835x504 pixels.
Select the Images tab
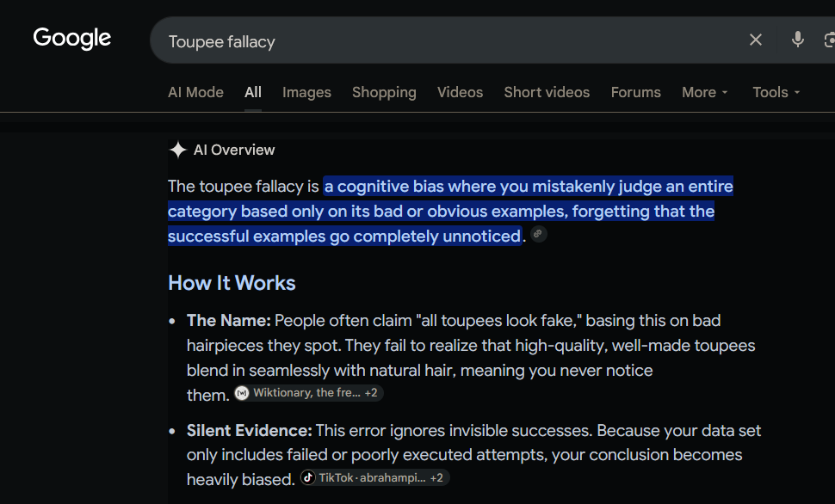click(306, 93)
